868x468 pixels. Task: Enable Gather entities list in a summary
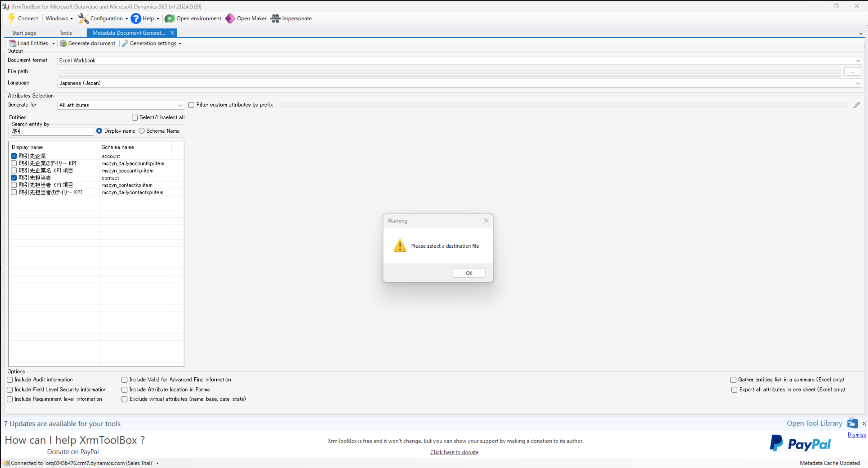point(733,380)
